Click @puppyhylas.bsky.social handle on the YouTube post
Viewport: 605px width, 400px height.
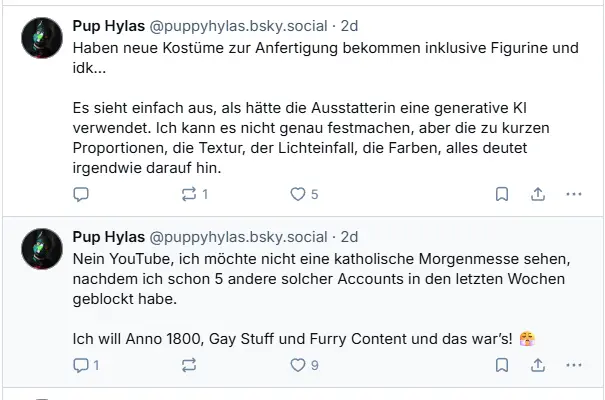coord(238,237)
